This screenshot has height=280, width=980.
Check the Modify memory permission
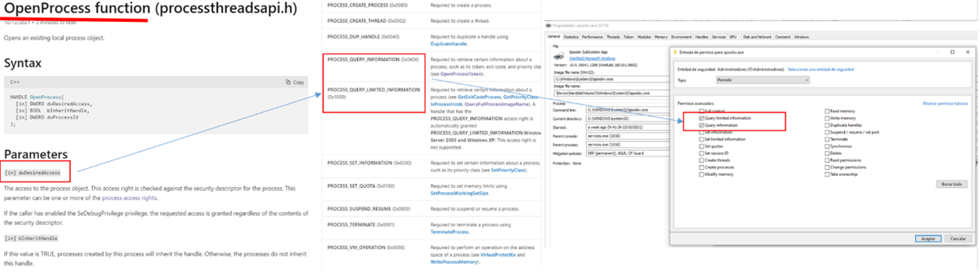click(702, 174)
